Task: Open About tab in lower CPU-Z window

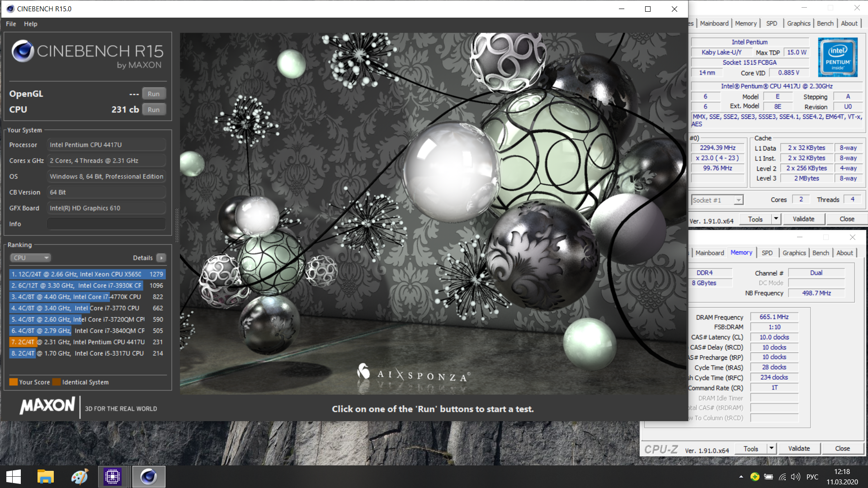Action: (845, 253)
